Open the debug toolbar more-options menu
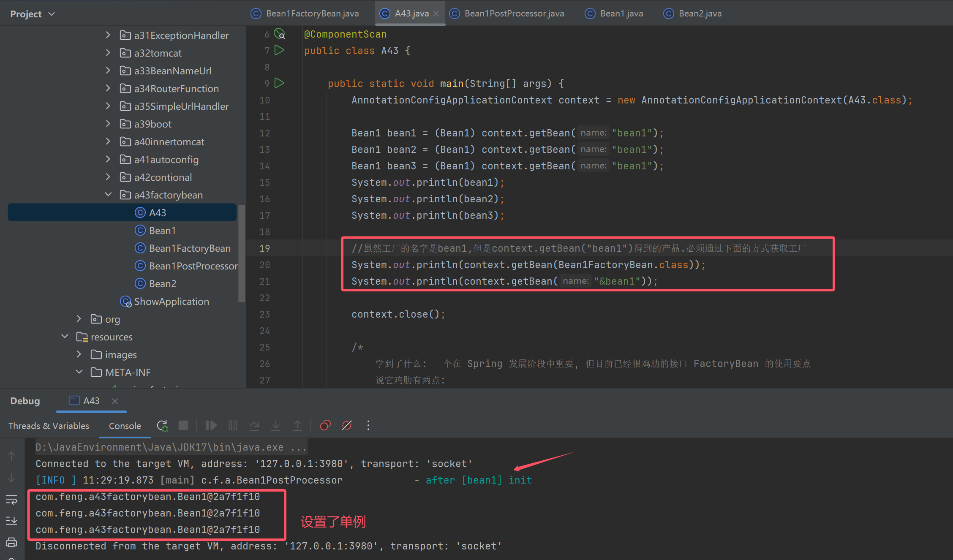953x560 pixels. pyautogui.click(x=368, y=425)
